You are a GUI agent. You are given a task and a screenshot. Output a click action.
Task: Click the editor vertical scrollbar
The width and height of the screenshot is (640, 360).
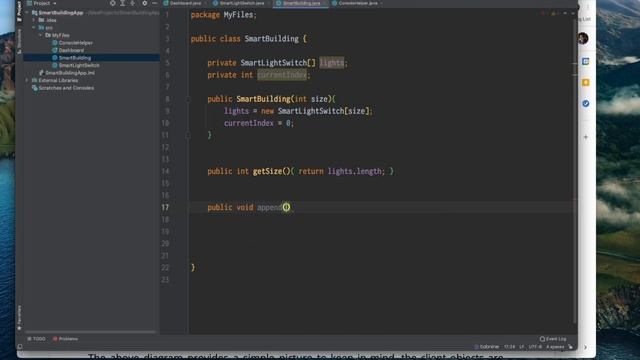(575, 171)
